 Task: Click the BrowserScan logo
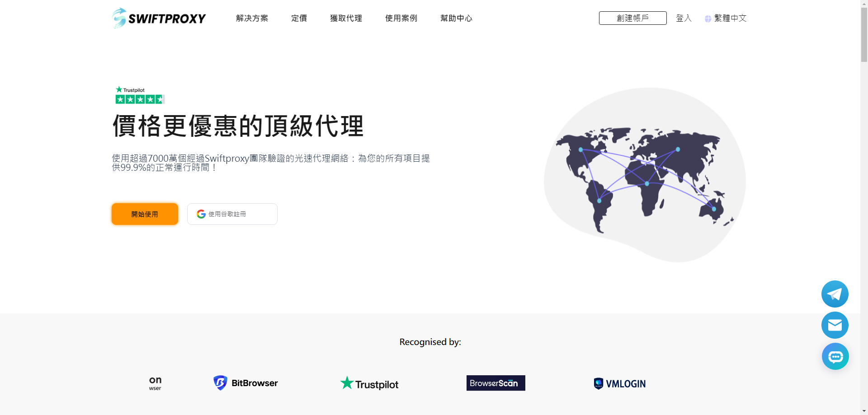(x=495, y=383)
